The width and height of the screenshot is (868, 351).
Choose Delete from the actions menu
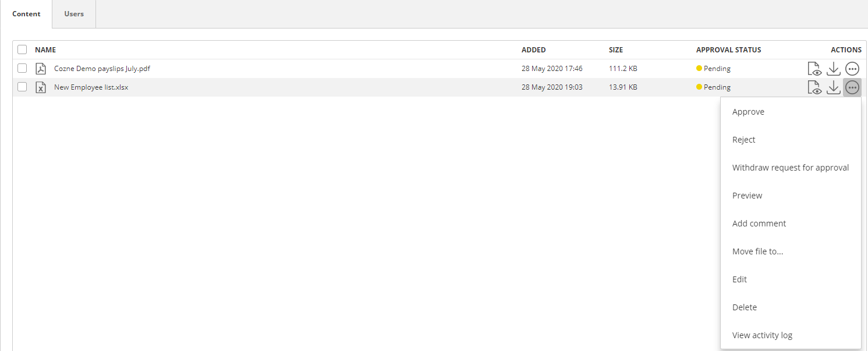tap(744, 307)
